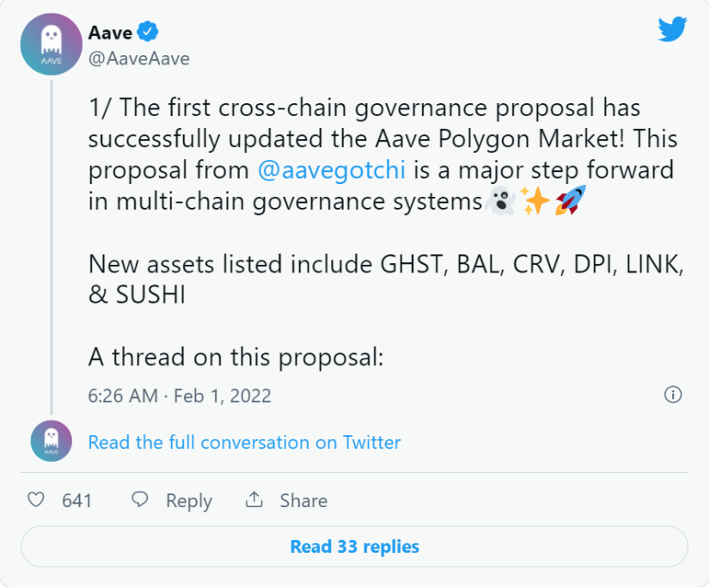Click the tweet body text
This screenshot has width=710, height=588.
tap(386, 232)
